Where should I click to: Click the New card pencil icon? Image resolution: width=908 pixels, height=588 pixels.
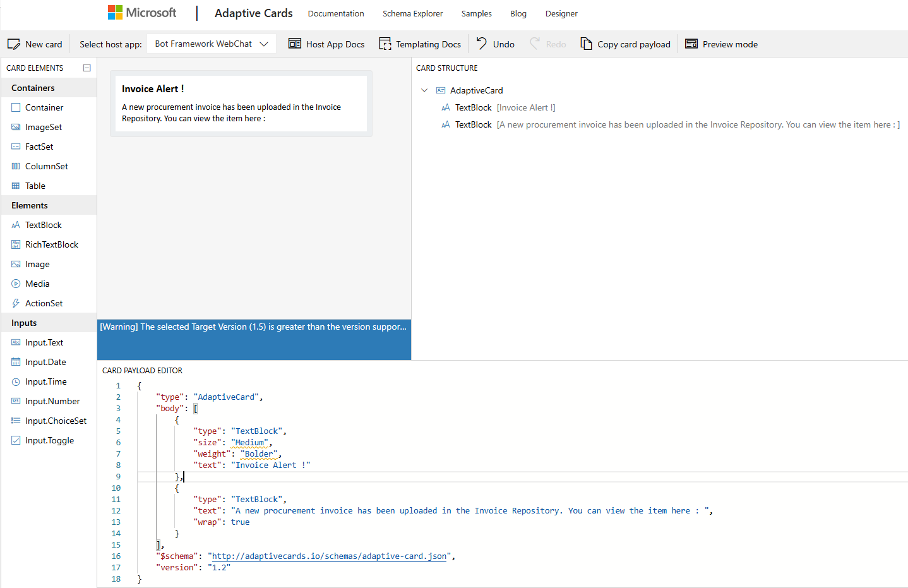click(x=14, y=44)
